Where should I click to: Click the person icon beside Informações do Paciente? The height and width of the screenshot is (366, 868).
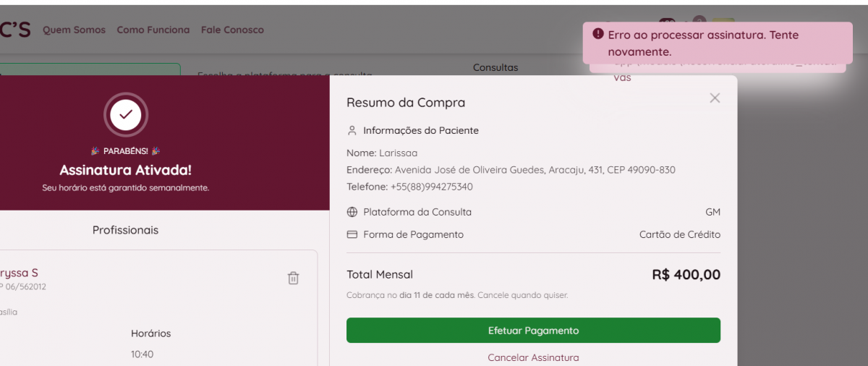(x=352, y=131)
